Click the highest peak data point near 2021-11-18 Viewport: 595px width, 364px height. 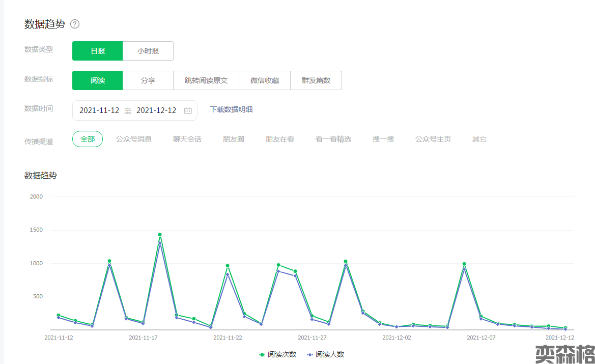click(x=160, y=235)
